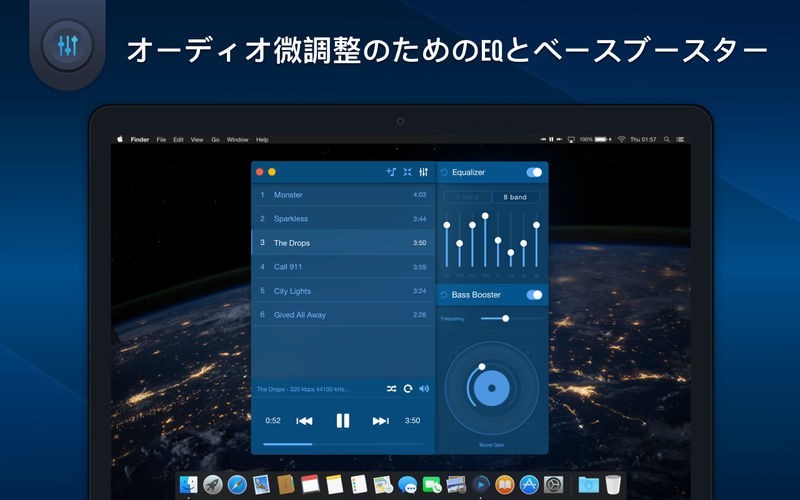Image resolution: width=800 pixels, height=500 pixels.
Task: Open Safari from the dock
Action: [237, 485]
